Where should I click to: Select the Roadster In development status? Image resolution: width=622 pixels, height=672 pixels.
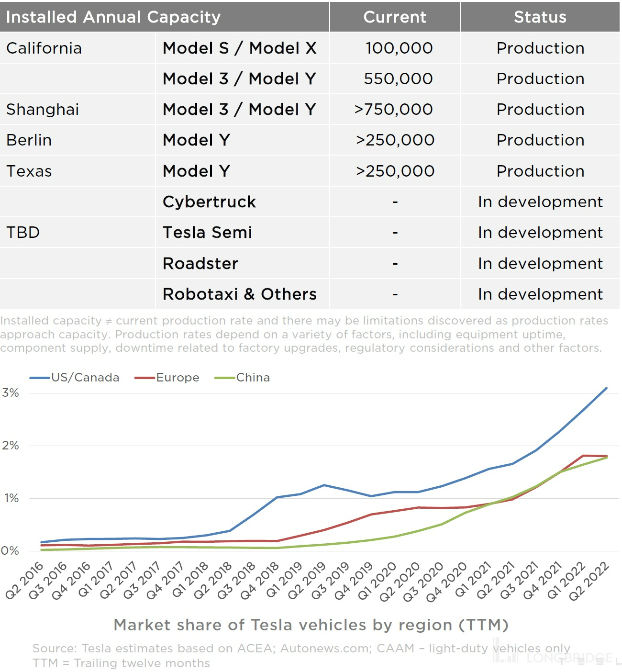click(x=540, y=263)
